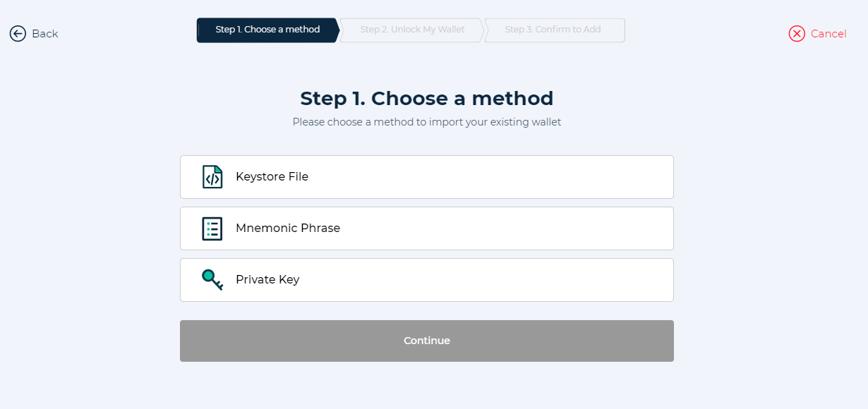This screenshot has width=868, height=409.
Task: Go back using the Back text link
Action: pos(44,34)
